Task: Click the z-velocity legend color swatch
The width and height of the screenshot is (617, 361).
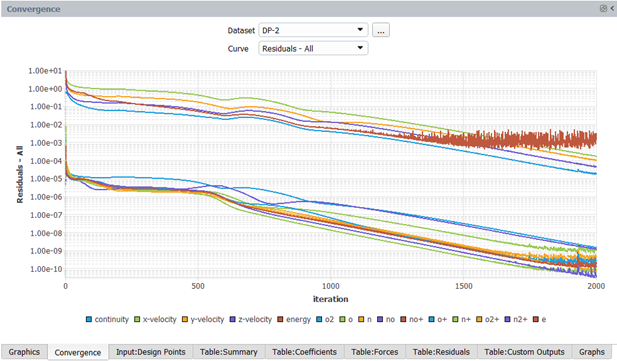Action: 233,319
